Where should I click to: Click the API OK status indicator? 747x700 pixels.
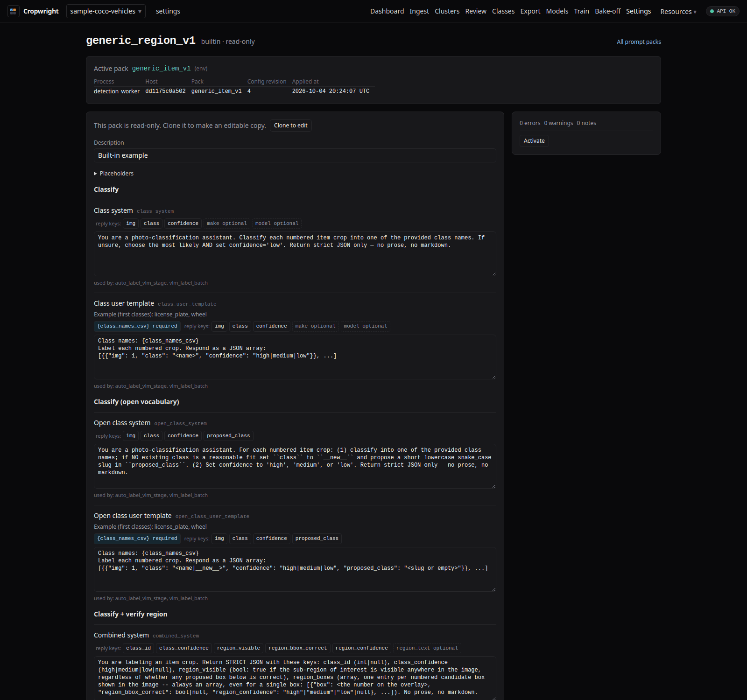point(722,11)
